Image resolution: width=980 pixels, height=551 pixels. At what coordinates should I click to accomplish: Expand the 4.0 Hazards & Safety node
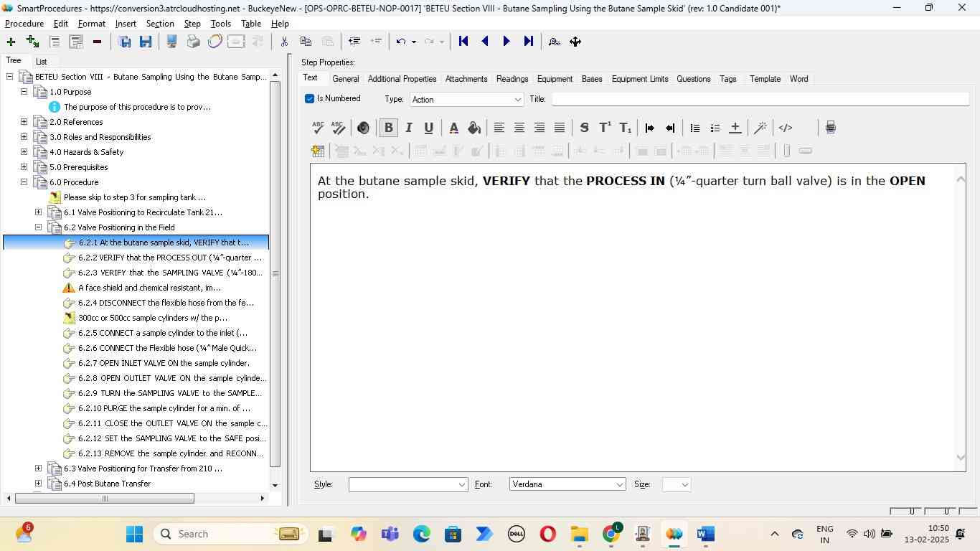pyautogui.click(x=24, y=152)
